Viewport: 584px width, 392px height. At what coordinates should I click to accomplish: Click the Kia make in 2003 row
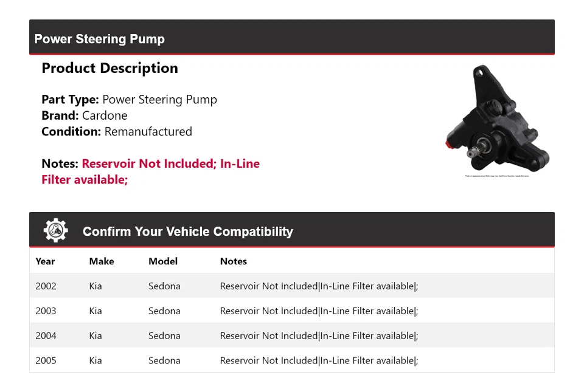[96, 311]
